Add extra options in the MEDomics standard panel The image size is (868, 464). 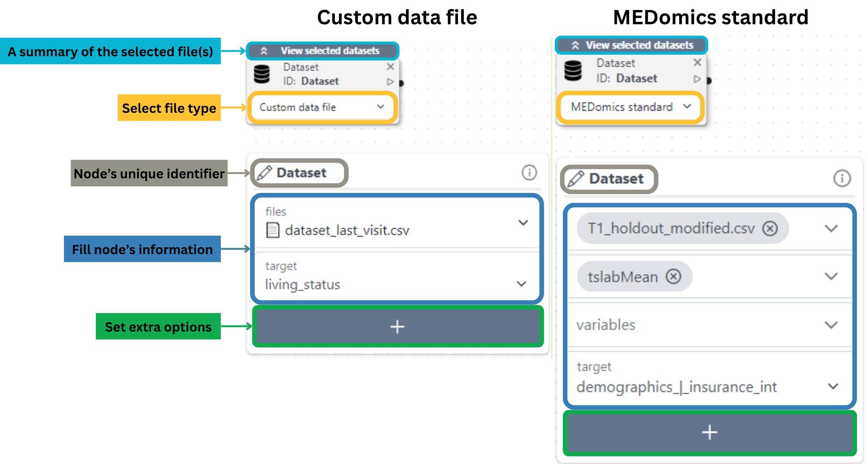click(x=709, y=432)
